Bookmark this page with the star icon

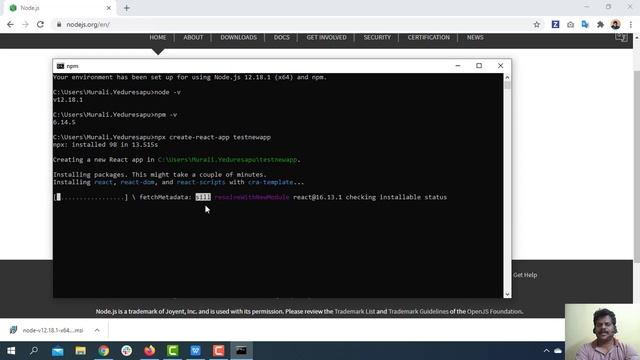pyautogui.click(x=537, y=24)
